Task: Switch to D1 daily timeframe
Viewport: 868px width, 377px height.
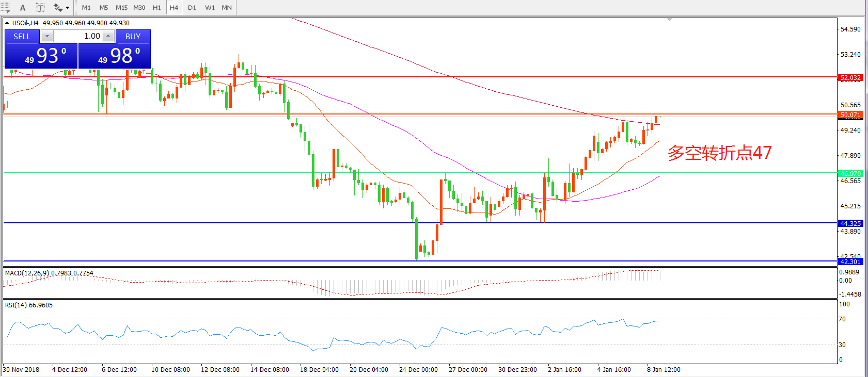Action: tap(192, 8)
